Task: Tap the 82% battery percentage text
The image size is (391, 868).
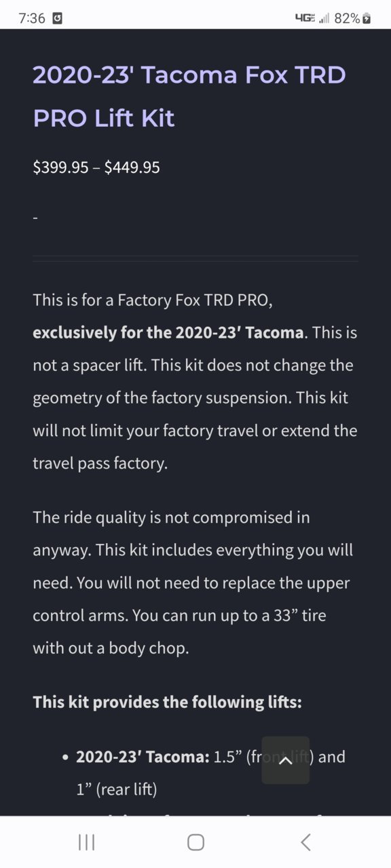Action: (x=347, y=18)
